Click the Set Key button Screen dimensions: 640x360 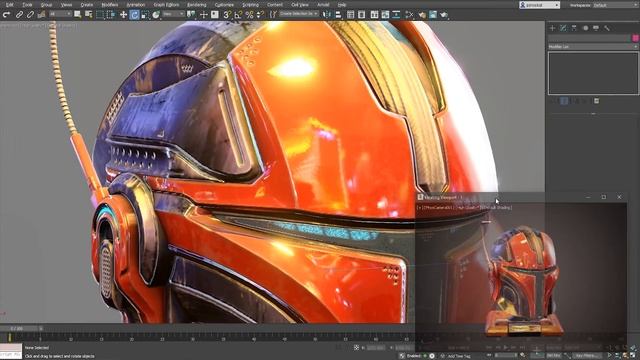(x=553, y=356)
